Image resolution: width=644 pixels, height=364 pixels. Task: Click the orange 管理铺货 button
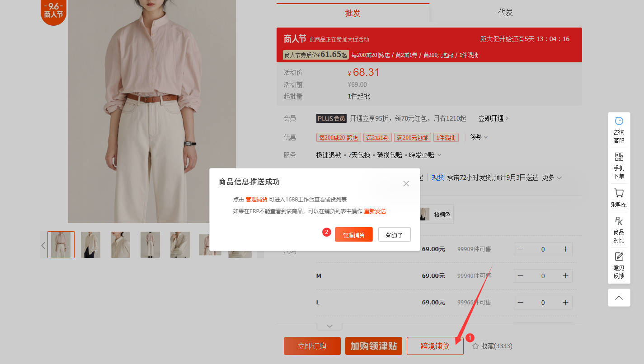point(353,235)
